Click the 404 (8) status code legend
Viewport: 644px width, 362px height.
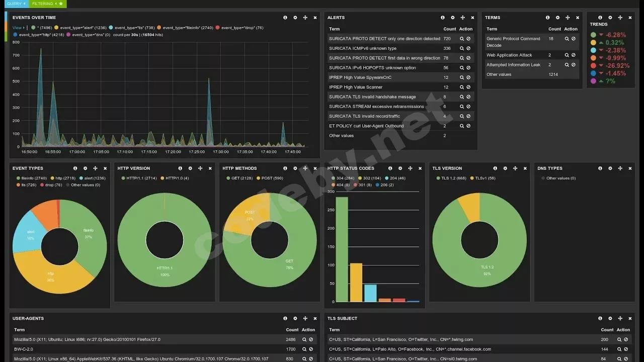pyautogui.click(x=340, y=185)
